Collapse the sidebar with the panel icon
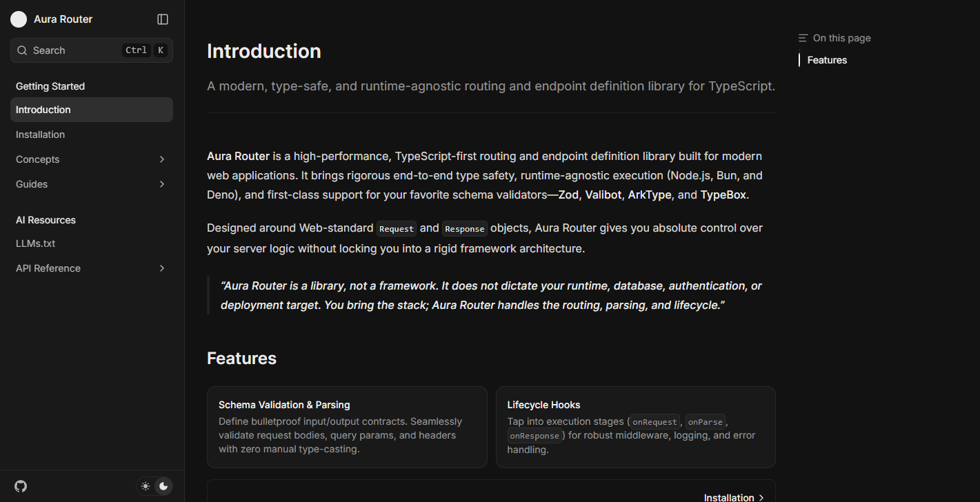The height and width of the screenshot is (502, 980). click(163, 19)
